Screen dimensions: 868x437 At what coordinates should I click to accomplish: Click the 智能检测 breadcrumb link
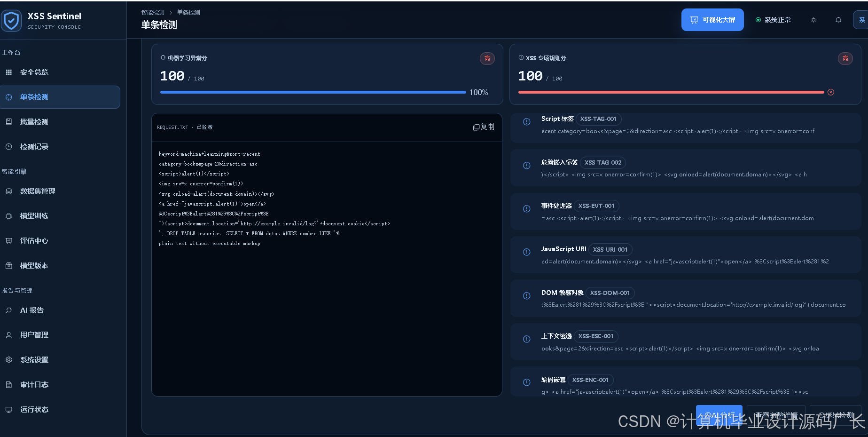point(153,13)
